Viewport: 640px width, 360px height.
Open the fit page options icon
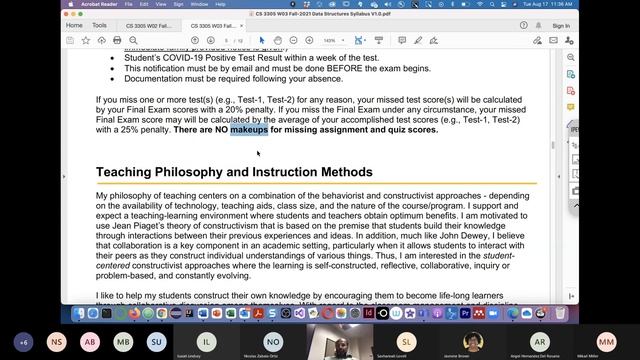[x=359, y=40]
